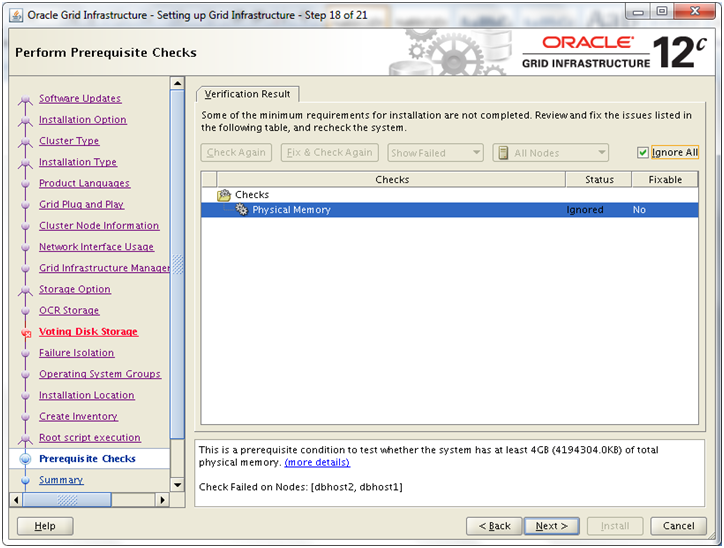Go to the OCR Storage step
724x548 pixels.
pyautogui.click(x=69, y=311)
